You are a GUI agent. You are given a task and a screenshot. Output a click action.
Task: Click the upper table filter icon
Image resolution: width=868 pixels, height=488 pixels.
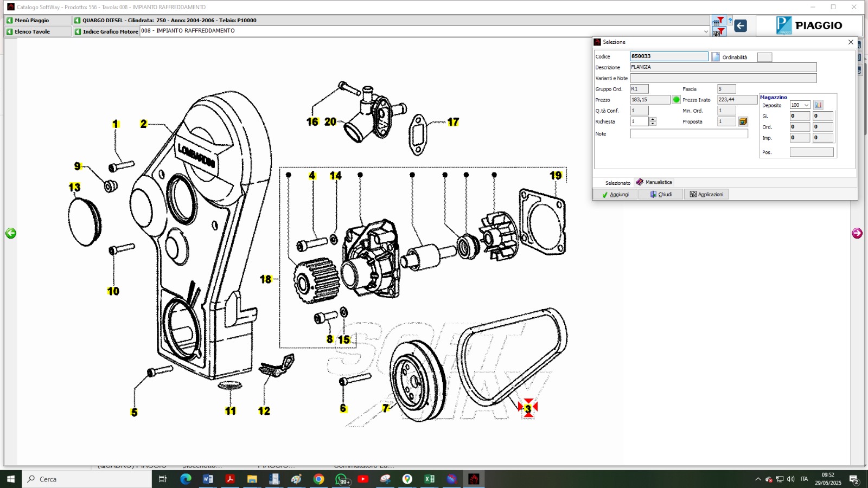pos(718,21)
